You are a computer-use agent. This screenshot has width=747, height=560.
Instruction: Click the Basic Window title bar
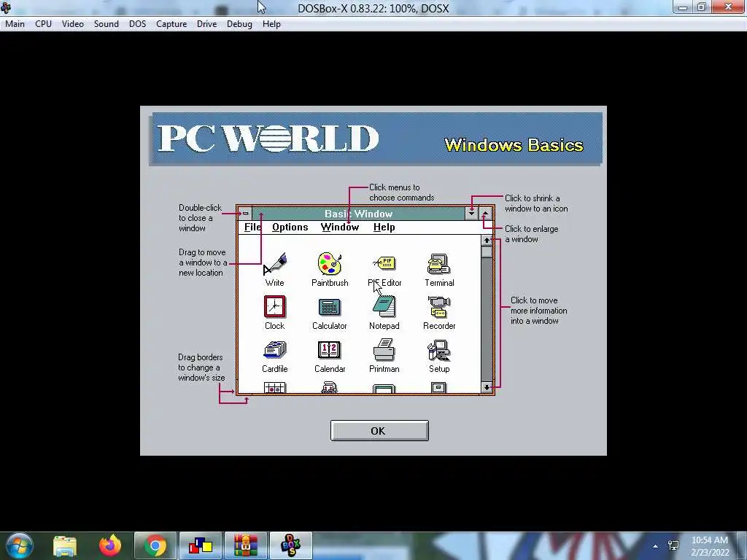358,214
